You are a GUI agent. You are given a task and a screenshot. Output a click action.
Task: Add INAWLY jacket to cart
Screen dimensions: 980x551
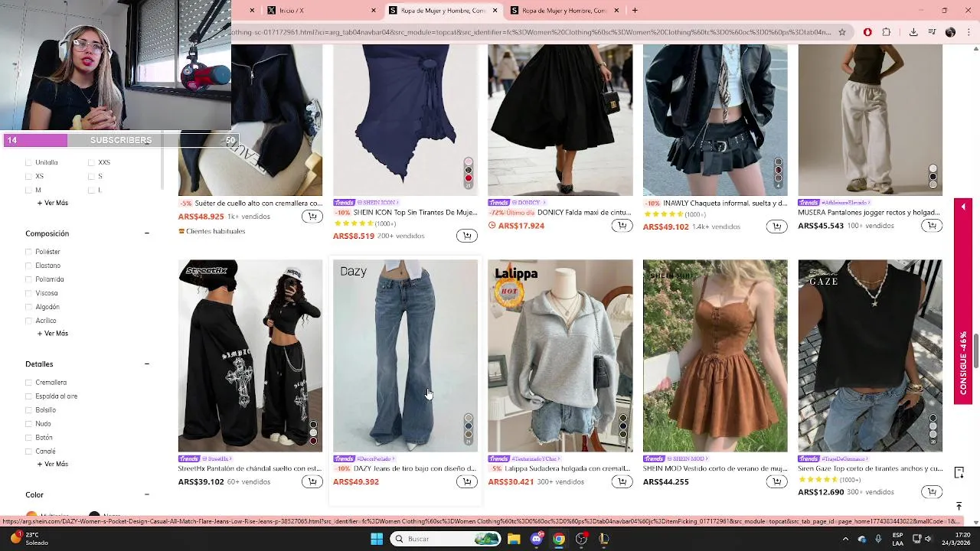pos(776,227)
